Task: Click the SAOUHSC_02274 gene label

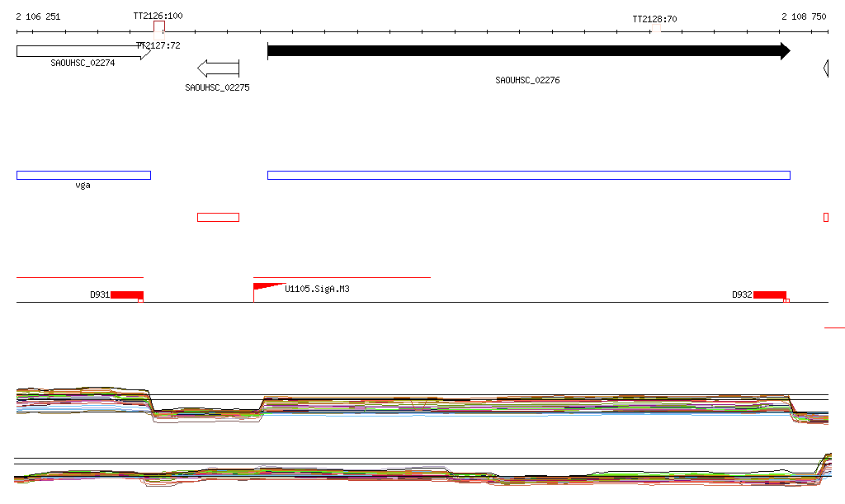Action: (x=83, y=63)
